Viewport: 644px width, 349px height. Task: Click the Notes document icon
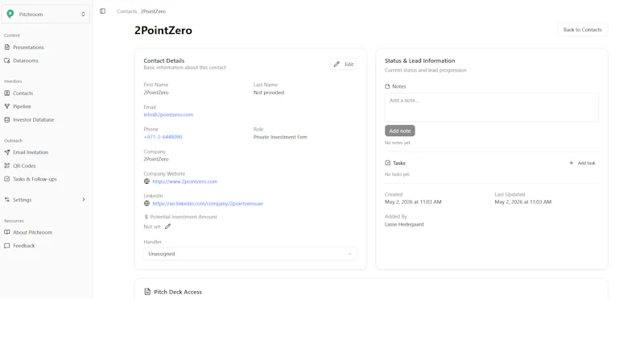(387, 86)
